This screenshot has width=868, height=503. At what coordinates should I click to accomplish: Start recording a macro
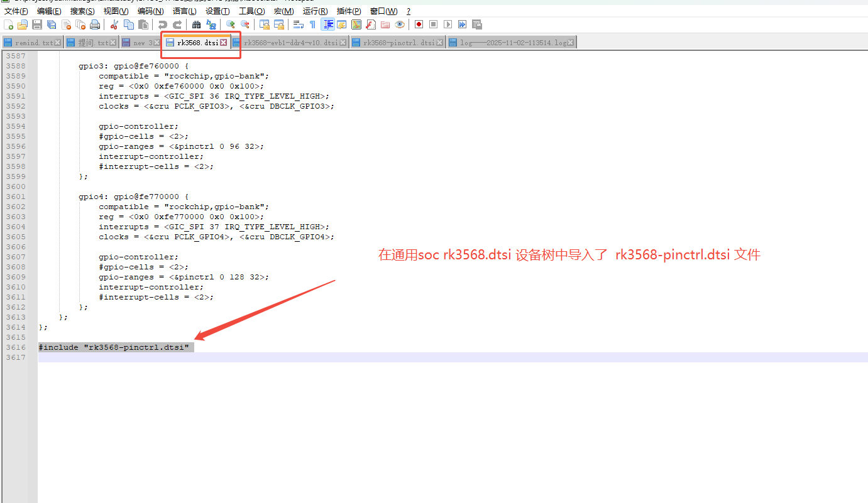pyautogui.click(x=419, y=24)
